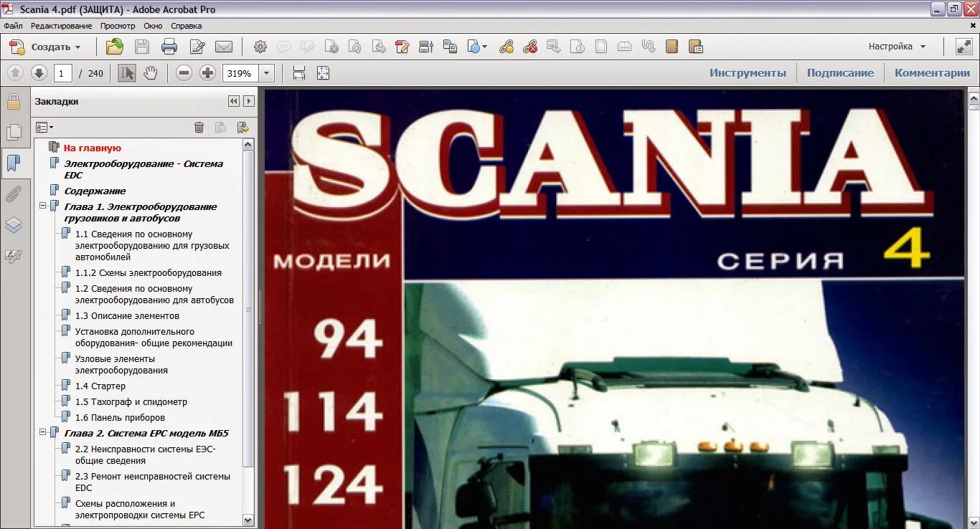Delete the selected bookmark with trash icon
Viewport: 980px width, 529px height.
click(x=199, y=128)
